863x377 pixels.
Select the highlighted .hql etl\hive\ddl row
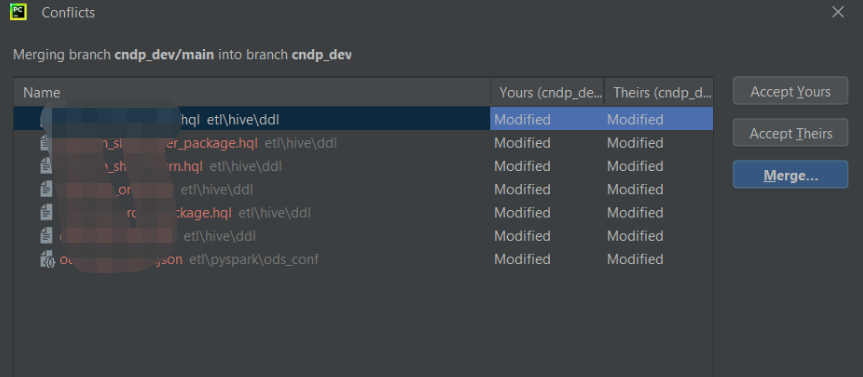tap(363, 119)
